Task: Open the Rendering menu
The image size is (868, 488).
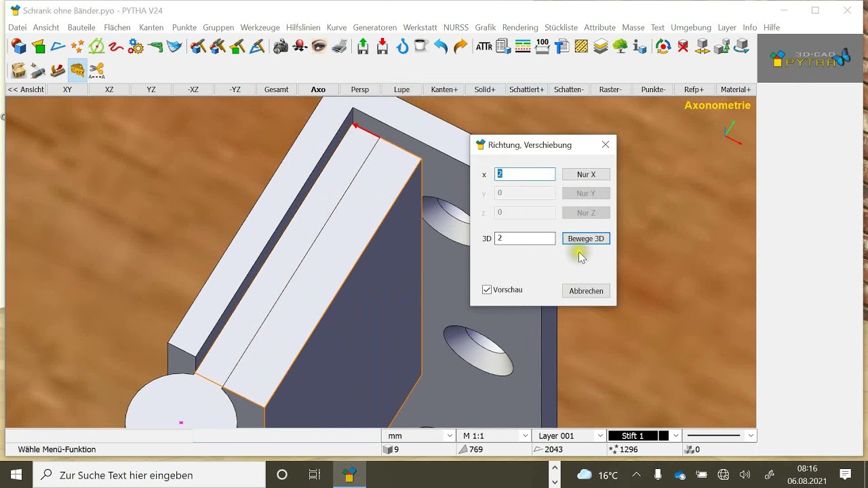Action: pyautogui.click(x=520, y=28)
